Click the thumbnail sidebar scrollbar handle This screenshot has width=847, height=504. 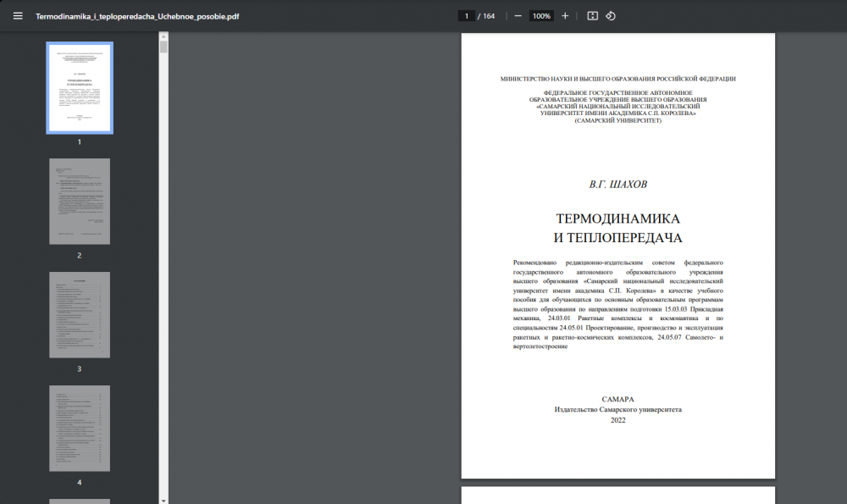163,46
